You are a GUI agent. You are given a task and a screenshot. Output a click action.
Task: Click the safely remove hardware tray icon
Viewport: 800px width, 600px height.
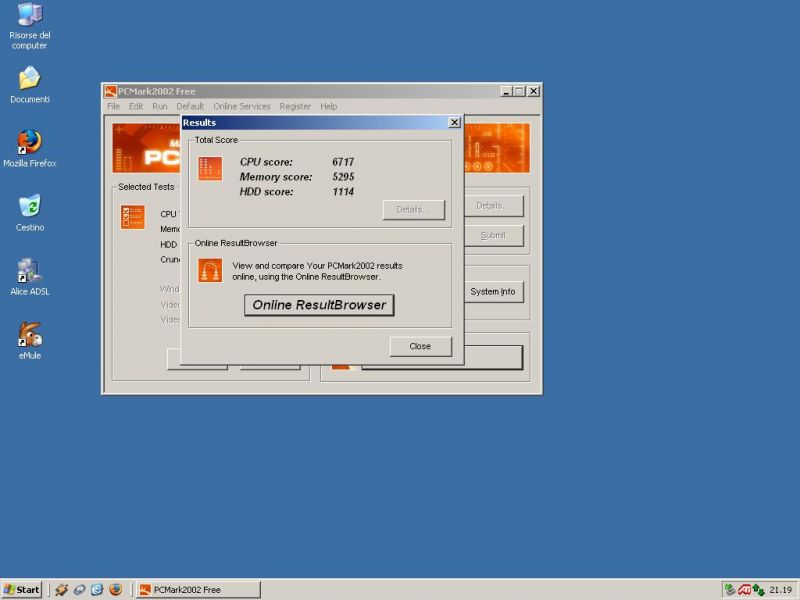click(730, 590)
